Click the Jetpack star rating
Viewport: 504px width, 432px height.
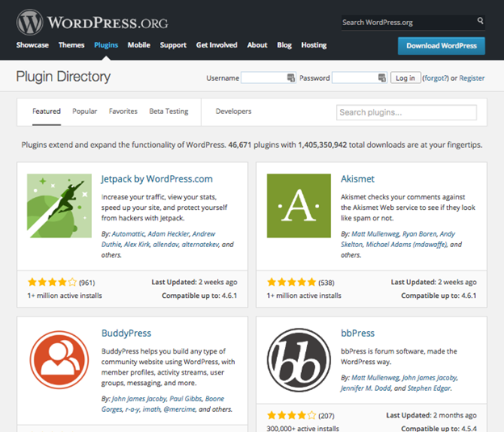coord(52,283)
